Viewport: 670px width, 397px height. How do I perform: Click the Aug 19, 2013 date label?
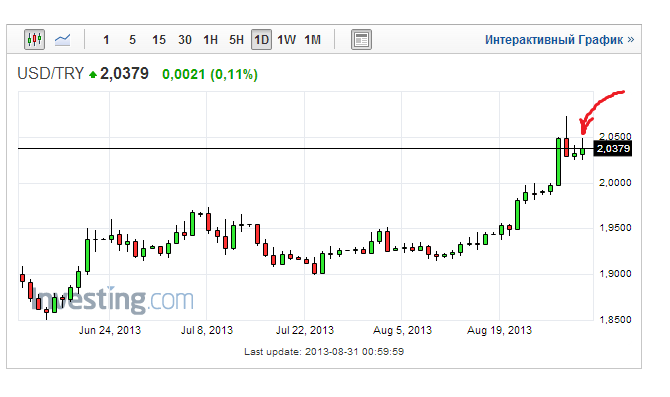499,330
